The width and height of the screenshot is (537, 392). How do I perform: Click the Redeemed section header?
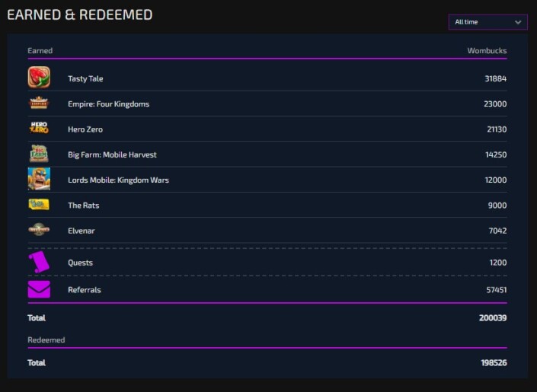pos(46,340)
